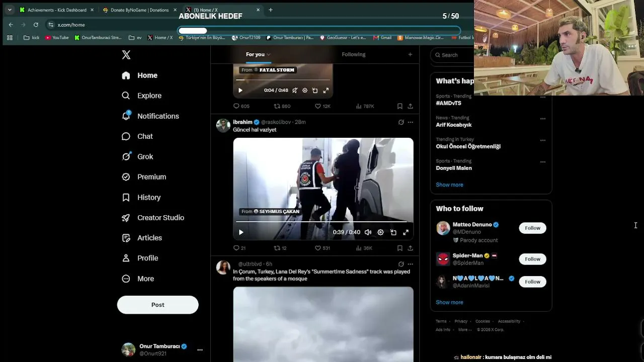Open more options on ultrblvd's post
The image size is (644, 362).
411,264
